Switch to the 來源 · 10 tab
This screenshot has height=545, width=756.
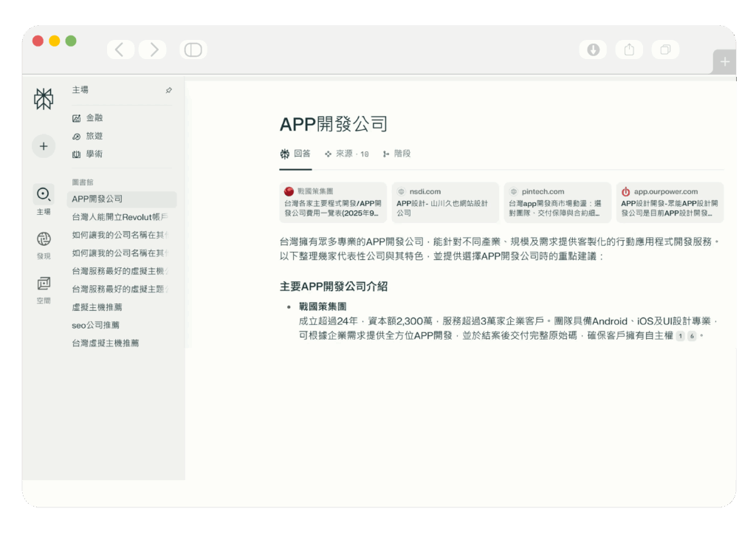point(347,154)
